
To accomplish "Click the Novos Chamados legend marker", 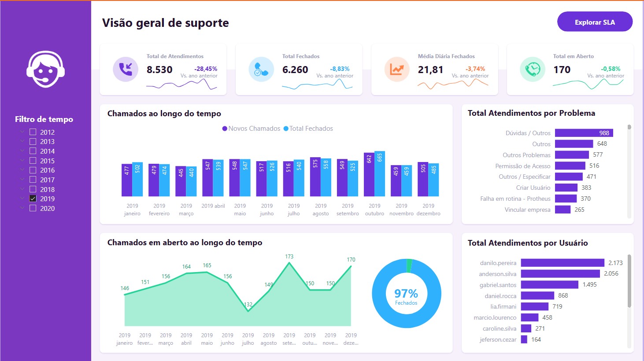I will pos(225,129).
